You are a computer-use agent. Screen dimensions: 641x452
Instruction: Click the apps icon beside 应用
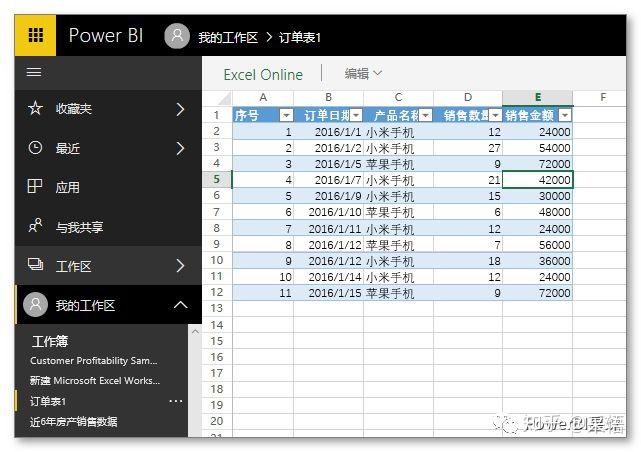pyautogui.click(x=35, y=186)
